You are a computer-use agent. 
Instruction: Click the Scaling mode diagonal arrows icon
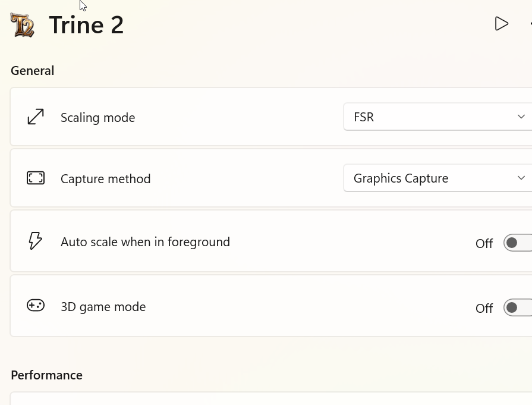36,117
